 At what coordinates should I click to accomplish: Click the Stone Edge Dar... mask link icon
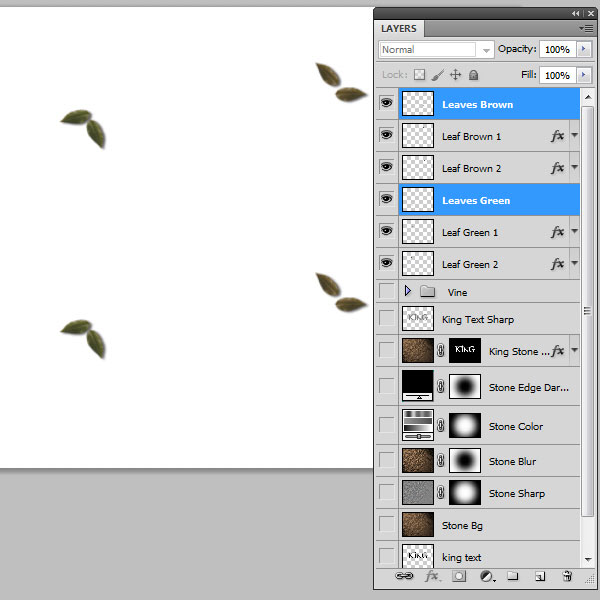tap(440, 386)
